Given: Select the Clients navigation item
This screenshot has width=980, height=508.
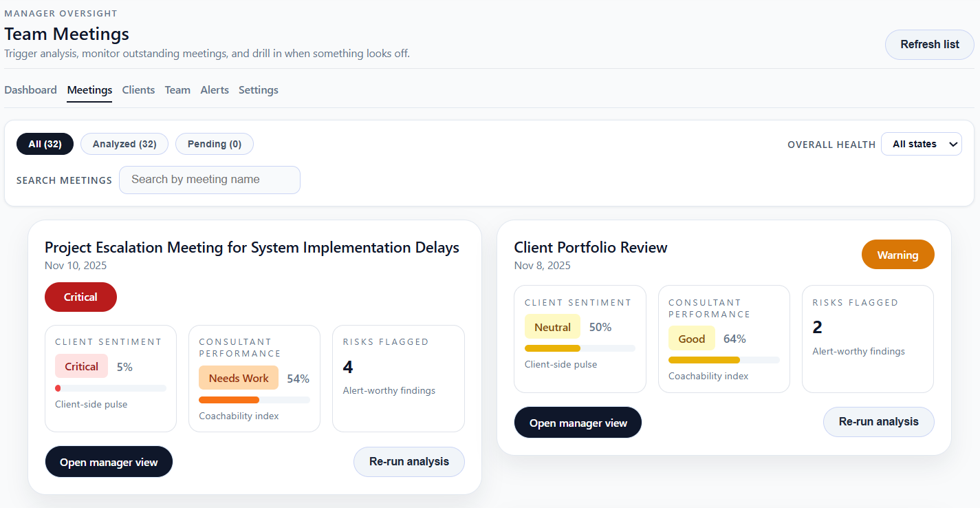Looking at the screenshot, I should [138, 89].
